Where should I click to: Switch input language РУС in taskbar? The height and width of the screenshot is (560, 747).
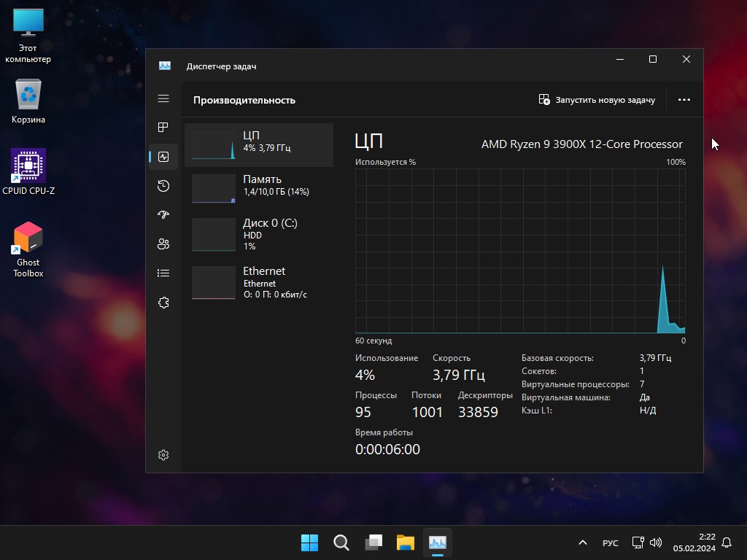610,543
